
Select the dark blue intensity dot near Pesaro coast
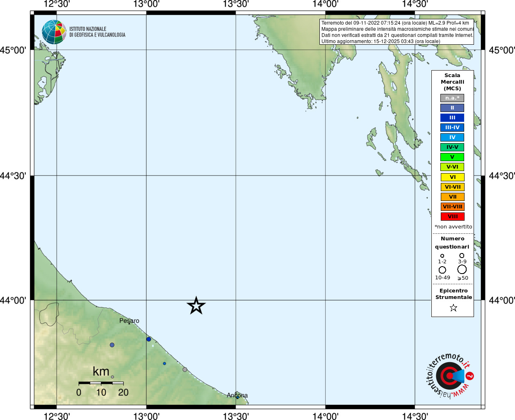pyautogui.click(x=149, y=339)
